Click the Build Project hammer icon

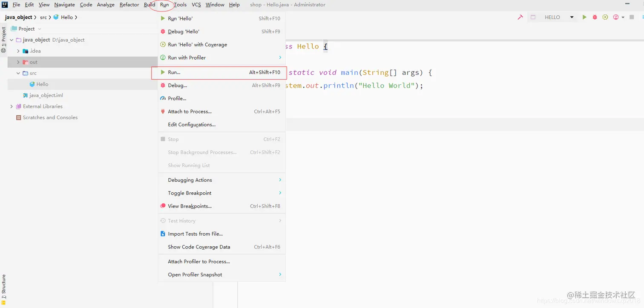click(520, 17)
